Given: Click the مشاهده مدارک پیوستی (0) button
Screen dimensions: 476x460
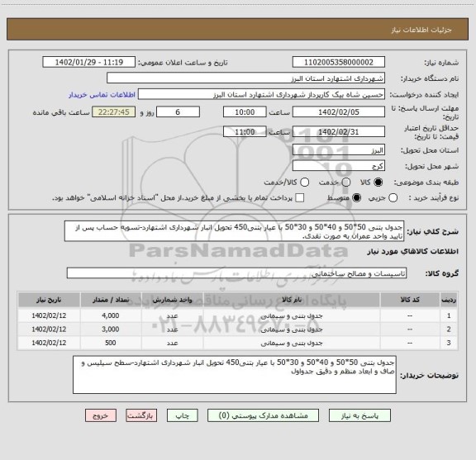Looking at the screenshot, I should click(263, 415).
